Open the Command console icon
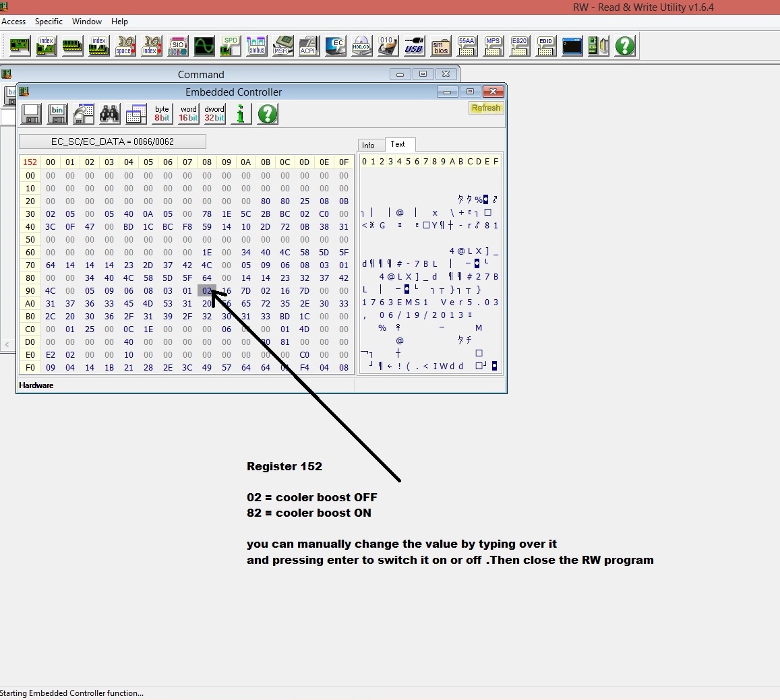 pos(572,46)
